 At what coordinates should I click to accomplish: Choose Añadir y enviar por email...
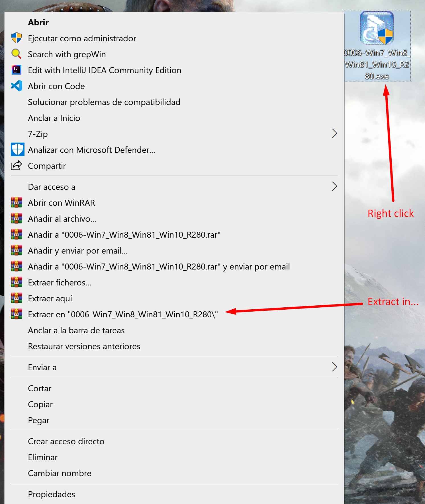174,250
